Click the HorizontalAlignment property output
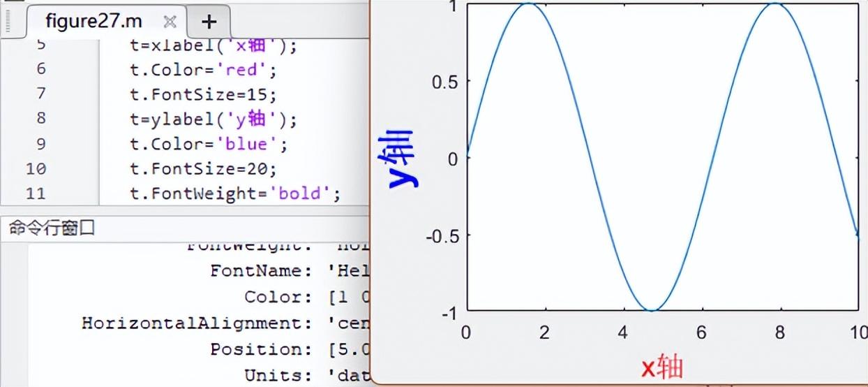This screenshot has height=387, width=868. click(x=197, y=323)
